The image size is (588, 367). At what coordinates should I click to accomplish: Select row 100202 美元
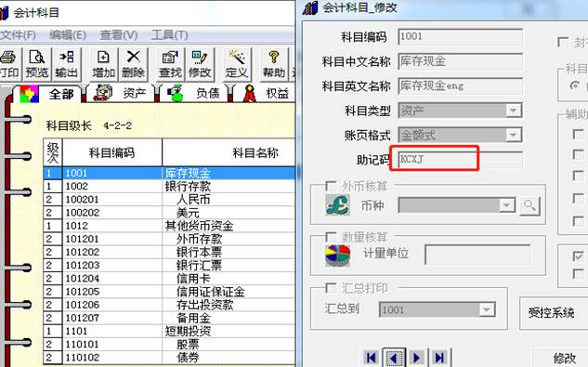point(169,213)
